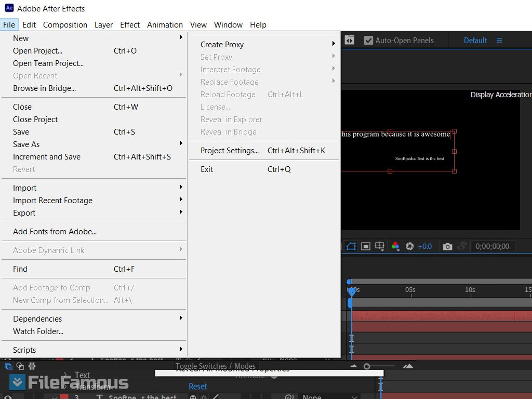Open Project Settings...
This screenshot has height=399, width=532.
(x=264, y=151)
